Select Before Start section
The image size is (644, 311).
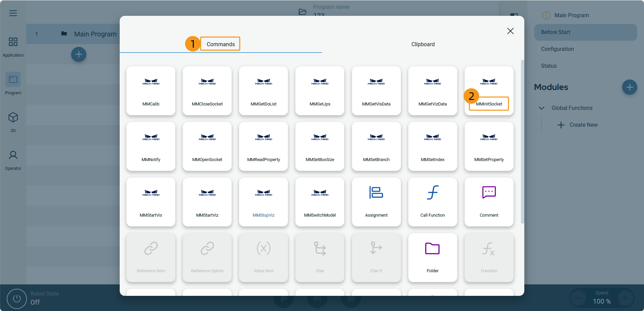coord(586,32)
